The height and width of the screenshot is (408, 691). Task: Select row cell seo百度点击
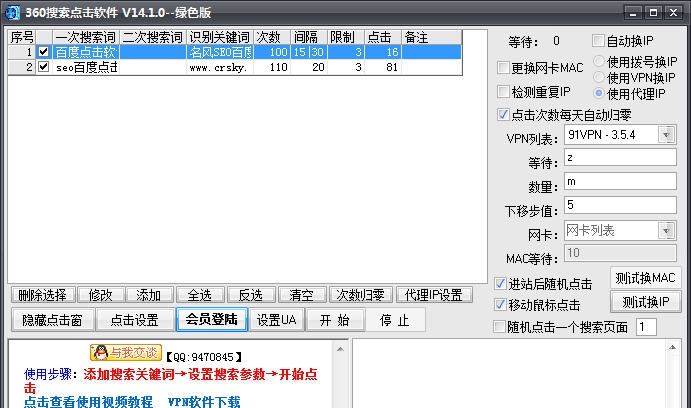click(86, 67)
